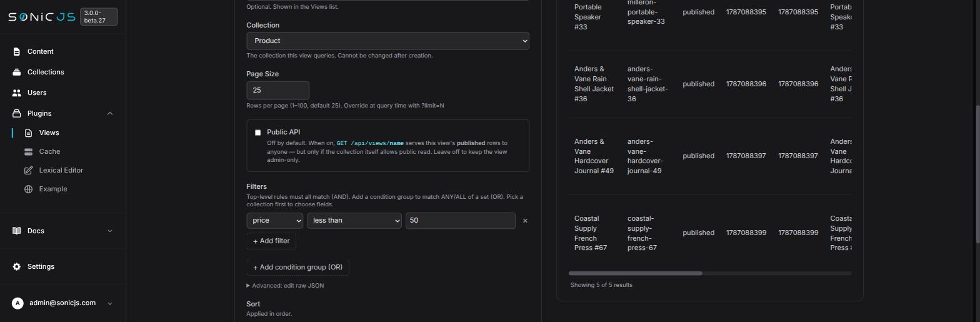Enable the Public API checkbox
This screenshot has height=322, width=980.
tap(257, 133)
